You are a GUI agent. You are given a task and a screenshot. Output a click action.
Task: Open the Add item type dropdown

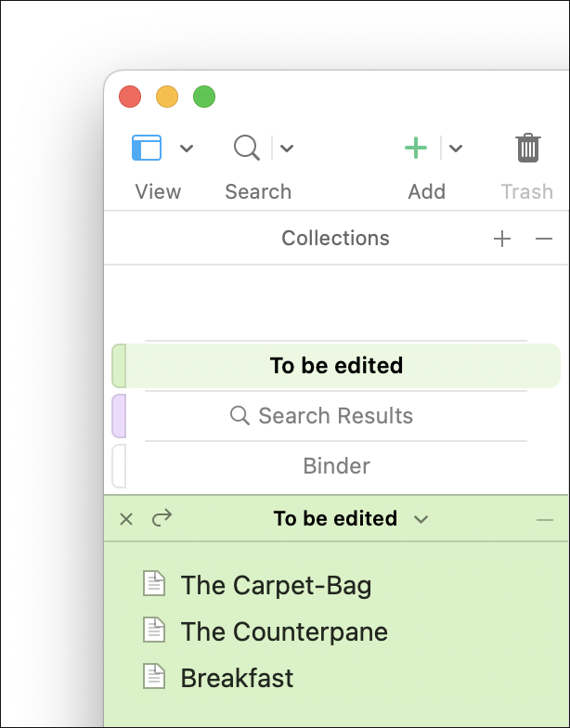point(456,149)
